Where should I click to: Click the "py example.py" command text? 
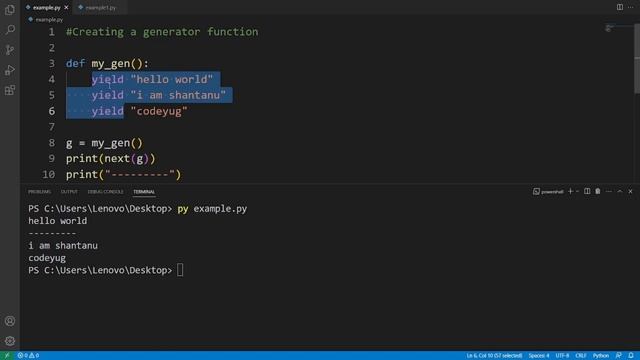point(212,209)
